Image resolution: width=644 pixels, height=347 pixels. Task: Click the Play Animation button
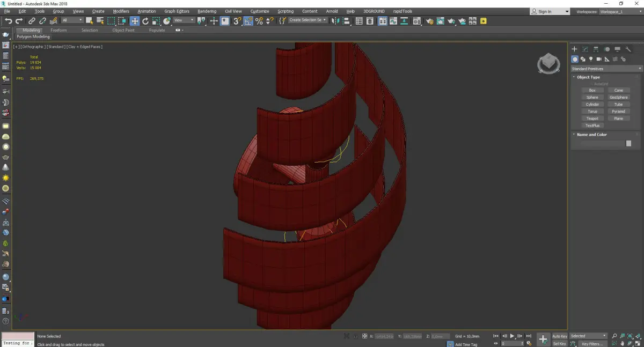coord(512,336)
